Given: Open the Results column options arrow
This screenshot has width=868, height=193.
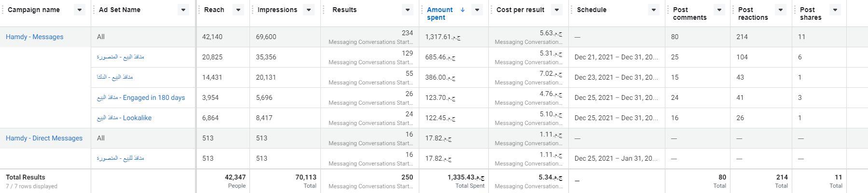Looking at the screenshot, I should 407,10.
